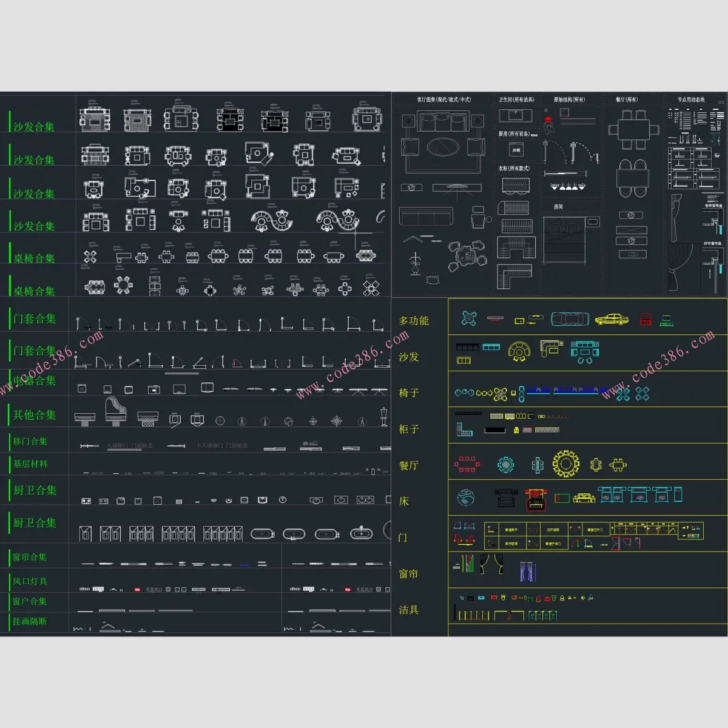Click the 柜子 row label
The image size is (728, 728).
point(409,429)
